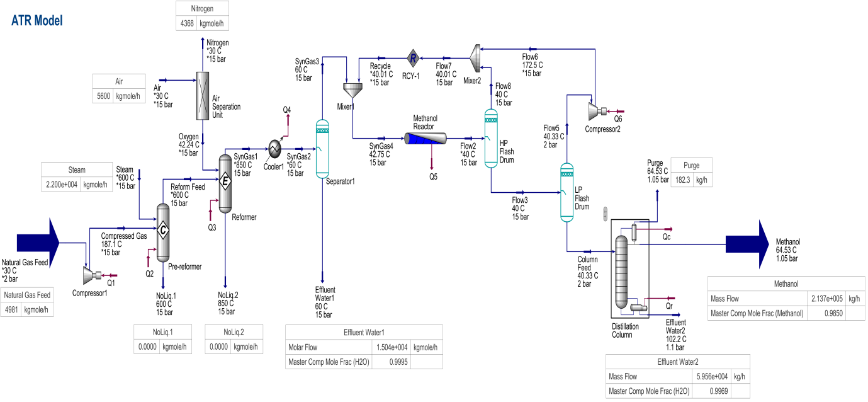The image size is (868, 402).
Task: Select the SynGas1 stream label
Action: point(246,156)
